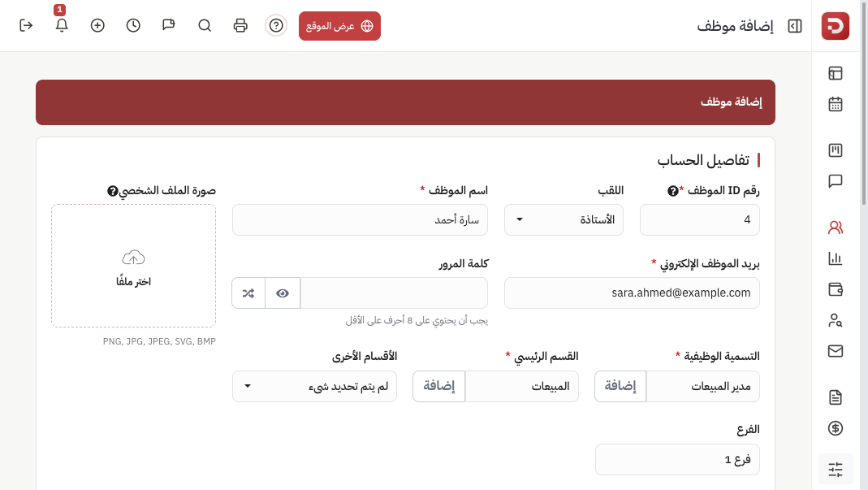Click the red app logo

pyautogui.click(x=835, y=25)
